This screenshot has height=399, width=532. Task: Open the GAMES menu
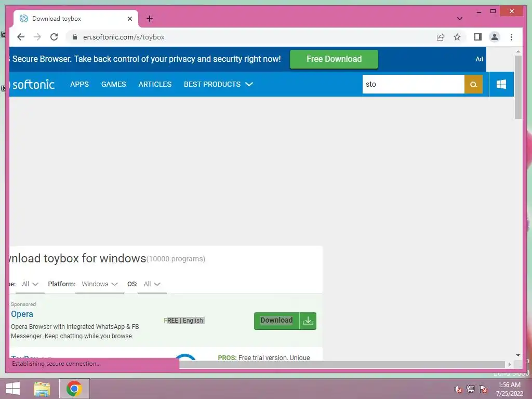[113, 84]
